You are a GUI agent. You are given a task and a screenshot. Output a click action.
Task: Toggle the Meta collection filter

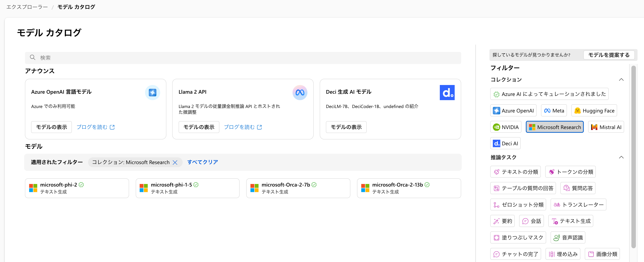pos(554,111)
